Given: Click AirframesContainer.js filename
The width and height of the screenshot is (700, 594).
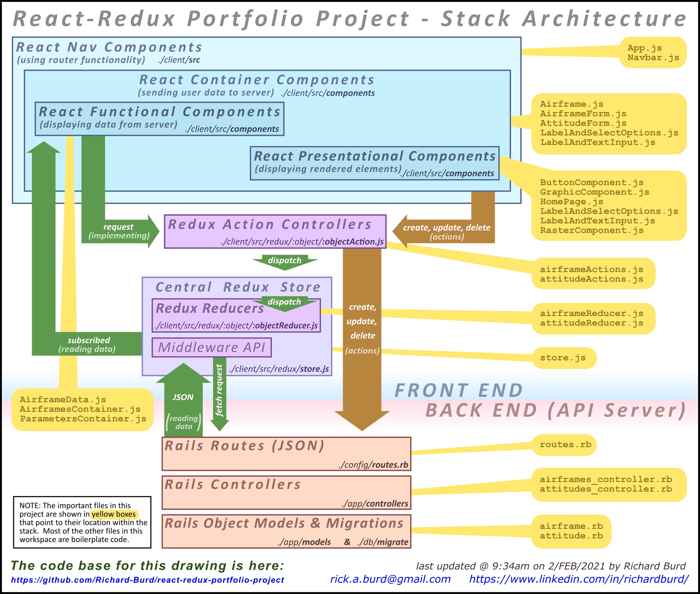Looking at the screenshot, I should pyautogui.click(x=80, y=409).
